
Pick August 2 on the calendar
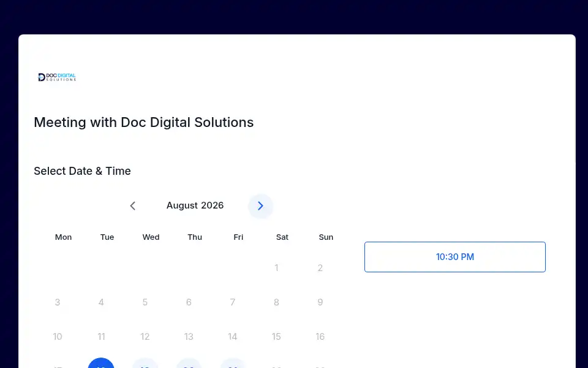320,268
